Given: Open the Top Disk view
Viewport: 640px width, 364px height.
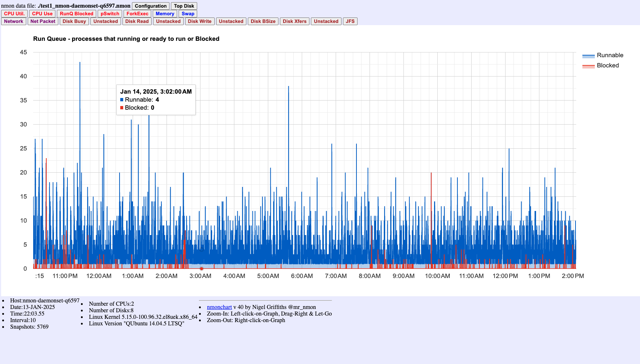Looking at the screenshot, I should point(184,5).
